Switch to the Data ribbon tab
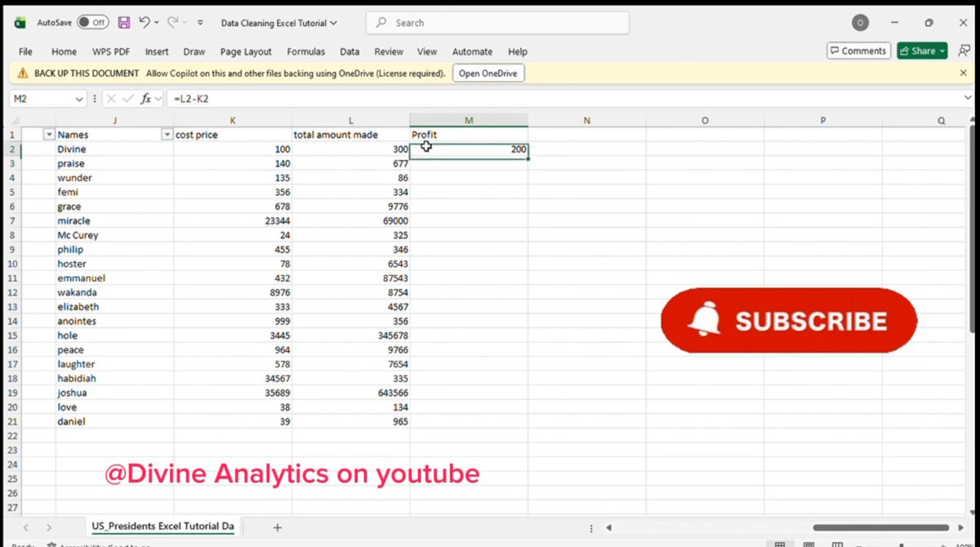The image size is (980, 547). coord(350,51)
